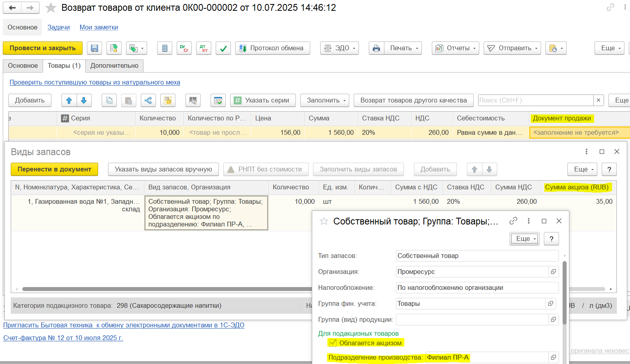Open the attached files dropdown next to Отправить
The width and height of the screenshot is (630, 364).
pyautogui.click(x=556, y=48)
